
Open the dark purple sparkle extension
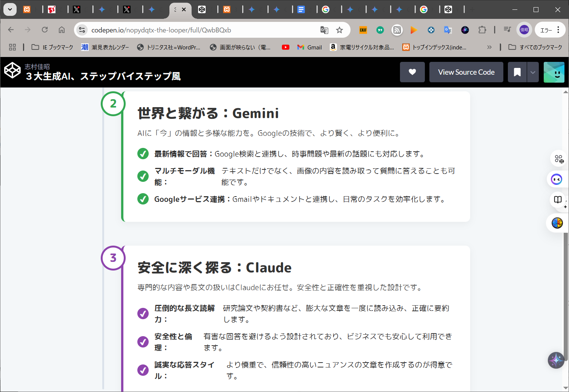click(465, 30)
